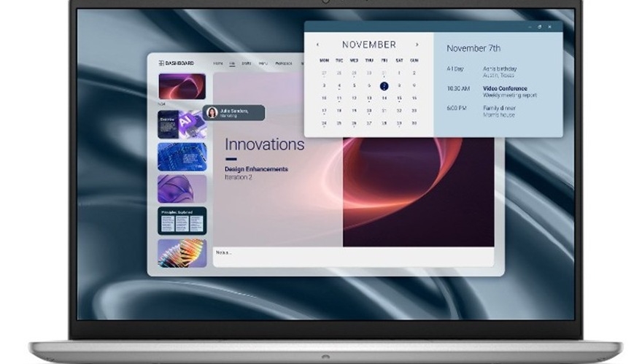Select the colorful DNA helix thumbnail

click(182, 253)
